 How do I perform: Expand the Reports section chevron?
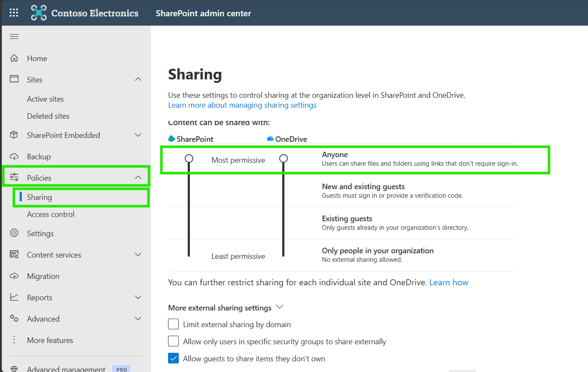(x=138, y=297)
